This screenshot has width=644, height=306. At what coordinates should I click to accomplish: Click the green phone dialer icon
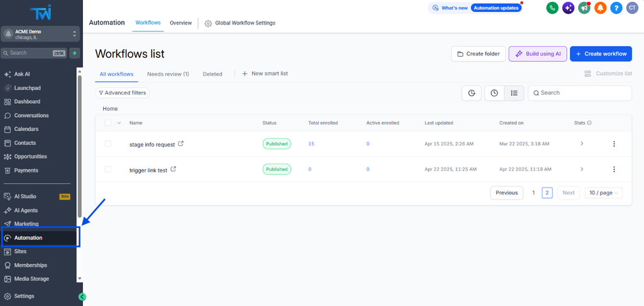[x=552, y=8]
